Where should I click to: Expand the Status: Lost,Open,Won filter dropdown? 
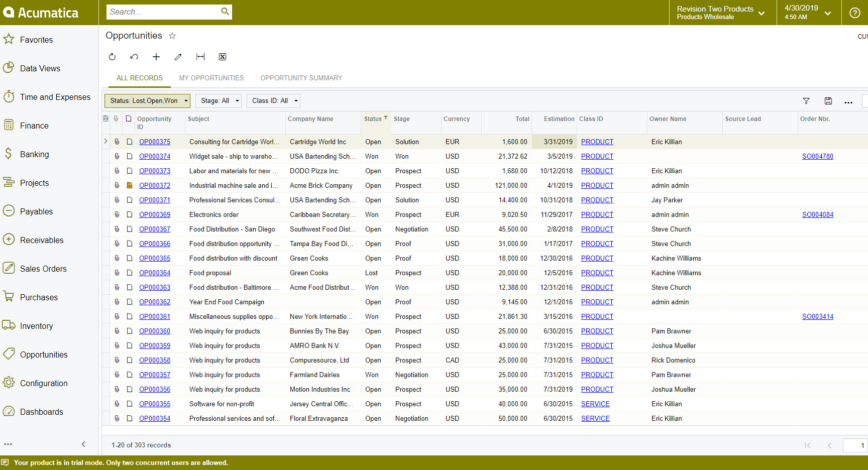pos(147,101)
